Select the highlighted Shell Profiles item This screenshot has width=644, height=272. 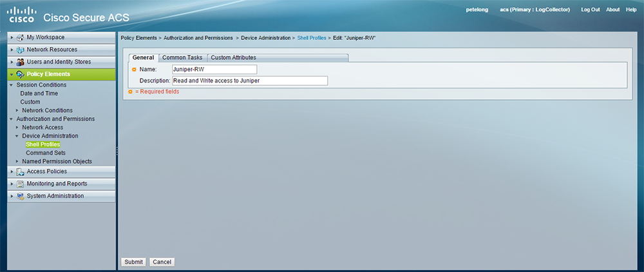(x=43, y=144)
